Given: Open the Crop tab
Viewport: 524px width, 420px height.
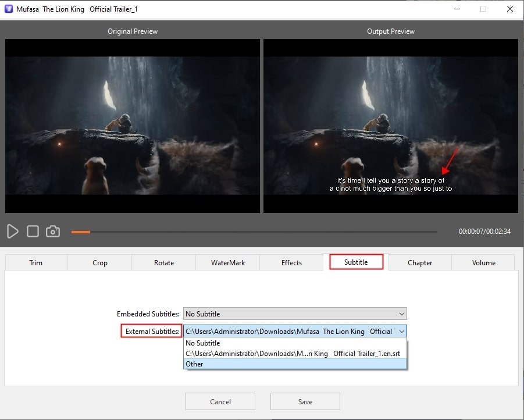Looking at the screenshot, I should [99, 262].
